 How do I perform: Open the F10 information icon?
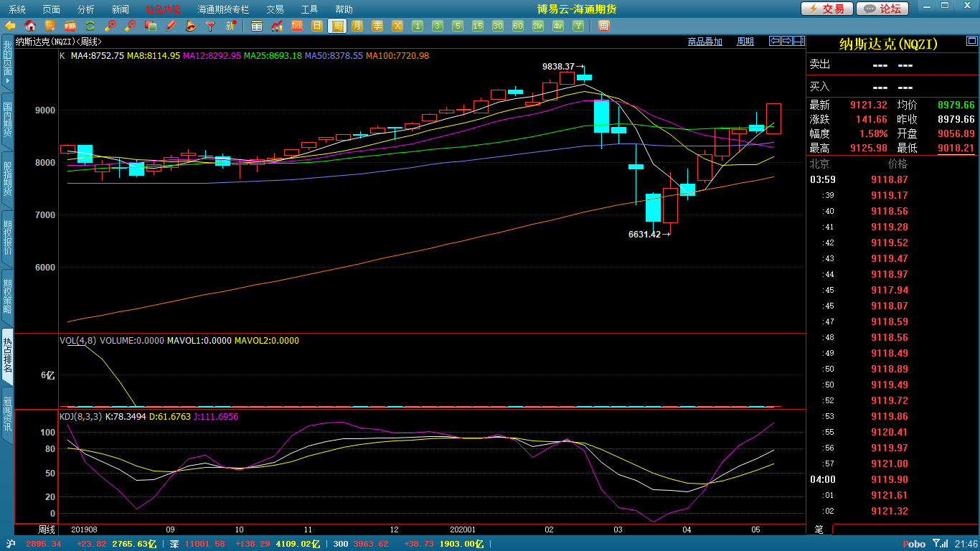point(70,26)
